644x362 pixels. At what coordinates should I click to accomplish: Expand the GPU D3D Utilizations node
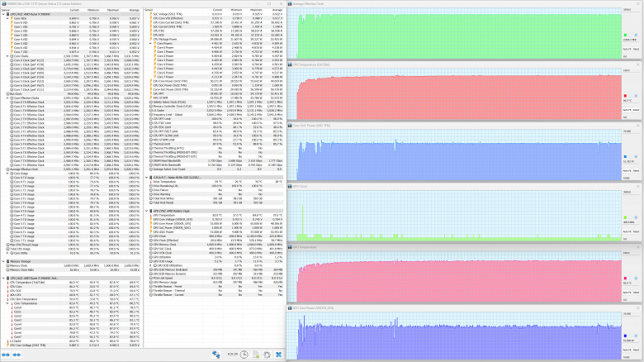[151, 265]
